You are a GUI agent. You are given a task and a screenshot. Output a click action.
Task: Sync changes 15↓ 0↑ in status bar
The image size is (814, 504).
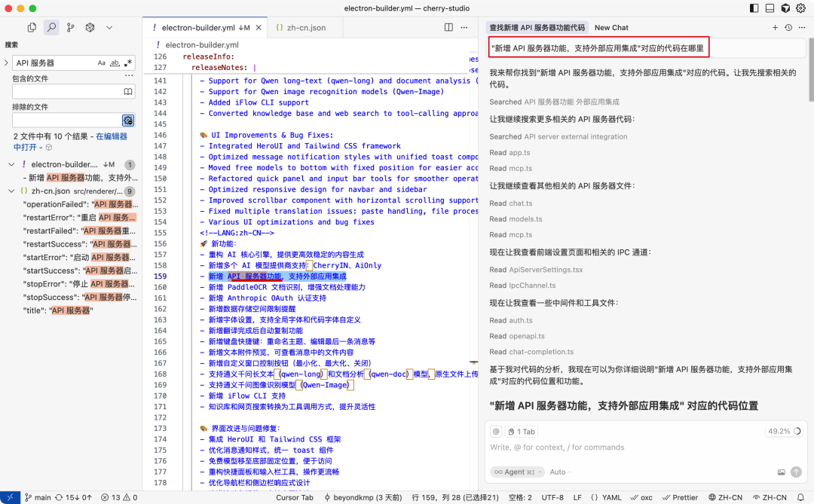74,497
